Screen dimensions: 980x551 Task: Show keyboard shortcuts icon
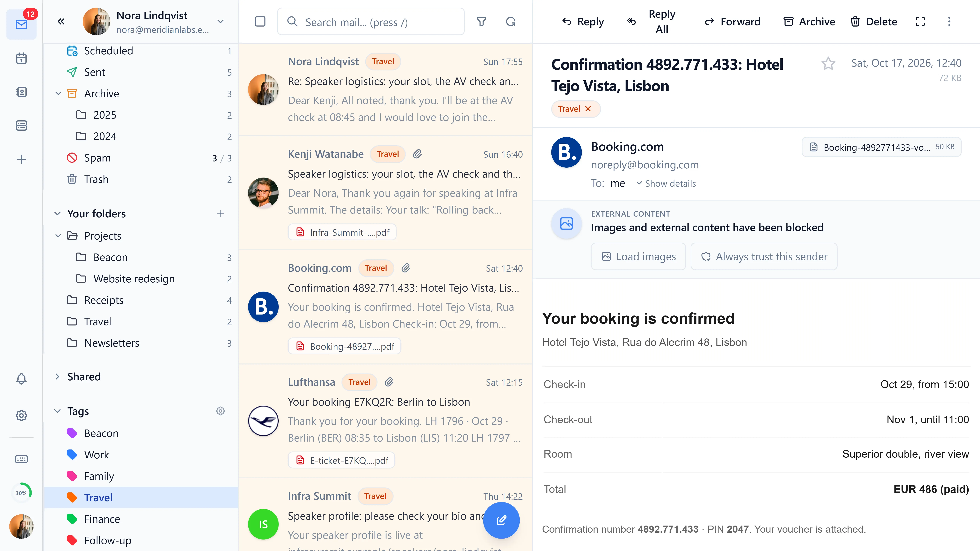(x=21, y=459)
